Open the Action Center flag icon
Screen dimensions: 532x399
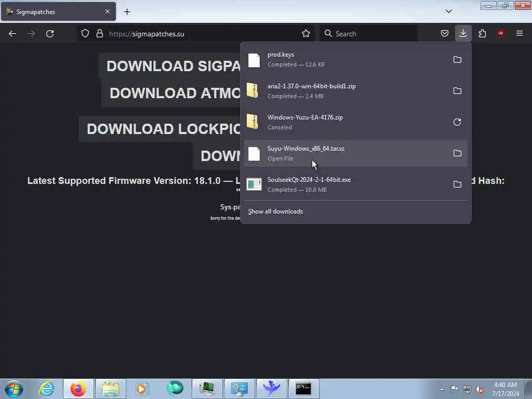tap(454, 389)
